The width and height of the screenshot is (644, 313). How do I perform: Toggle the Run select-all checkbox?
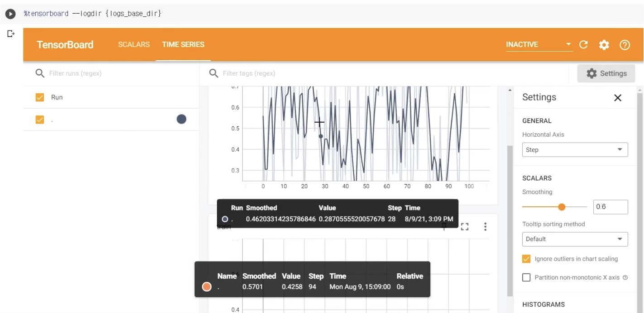coord(40,97)
